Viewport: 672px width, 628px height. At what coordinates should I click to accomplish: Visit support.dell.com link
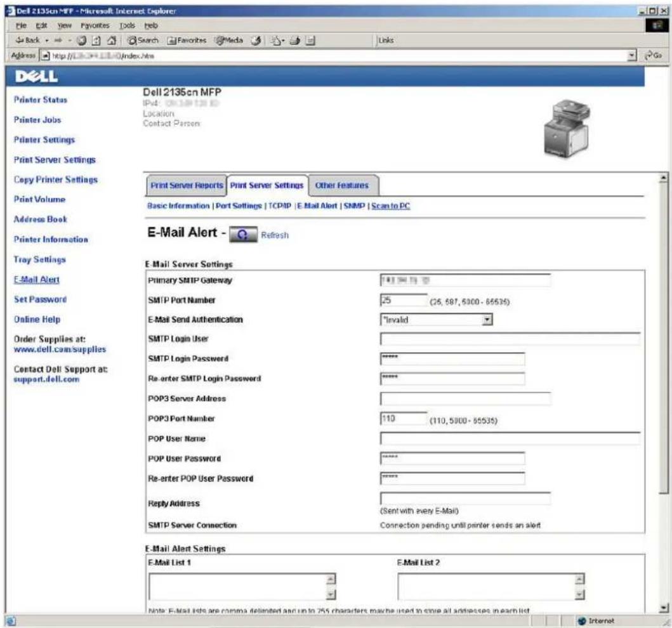pyautogui.click(x=46, y=379)
